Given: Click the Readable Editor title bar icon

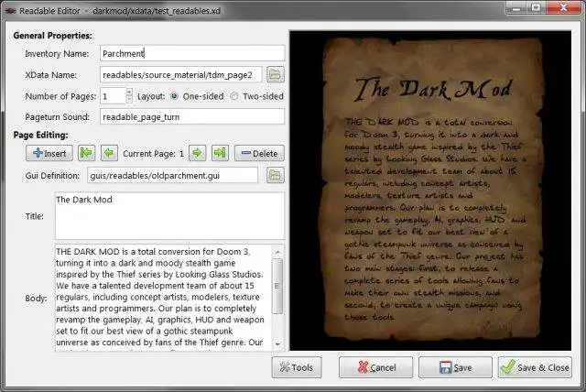Looking at the screenshot, I should point(10,11).
